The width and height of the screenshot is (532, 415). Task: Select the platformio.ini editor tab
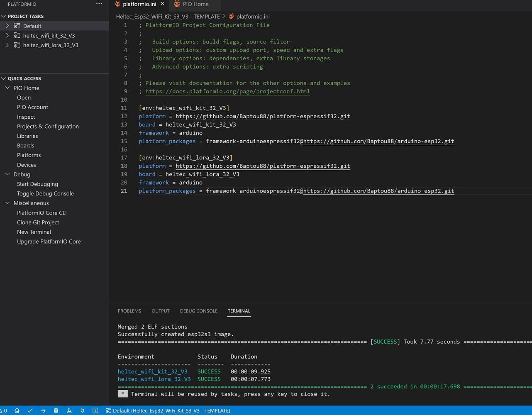139,4
